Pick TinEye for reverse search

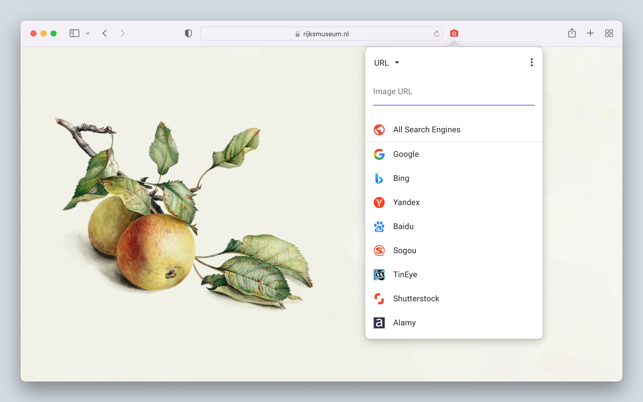[x=405, y=274]
